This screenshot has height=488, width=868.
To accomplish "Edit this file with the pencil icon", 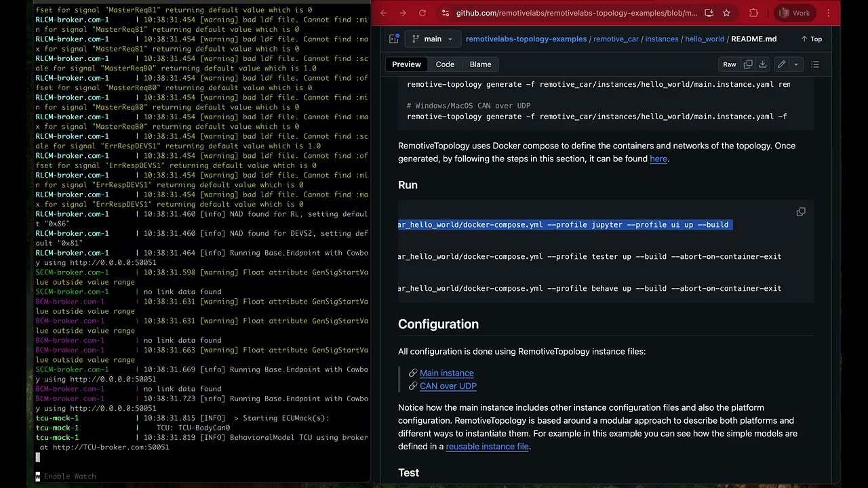I will [781, 64].
